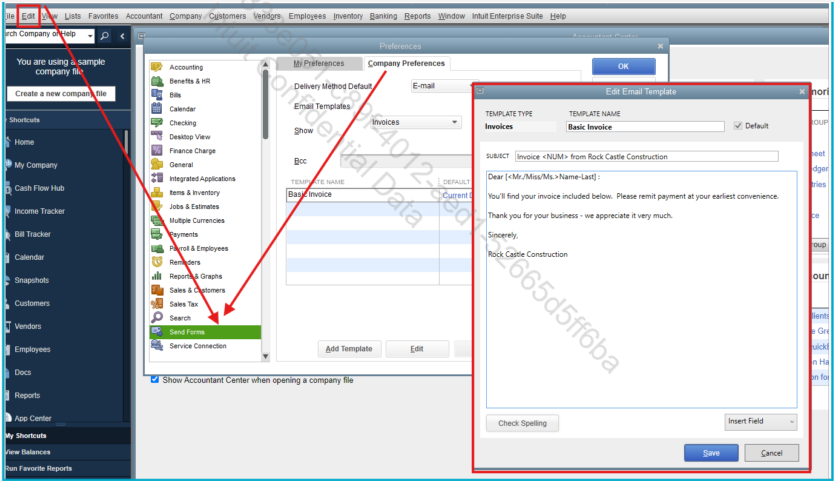
Task: Click the Template Name input field
Action: 645,127
